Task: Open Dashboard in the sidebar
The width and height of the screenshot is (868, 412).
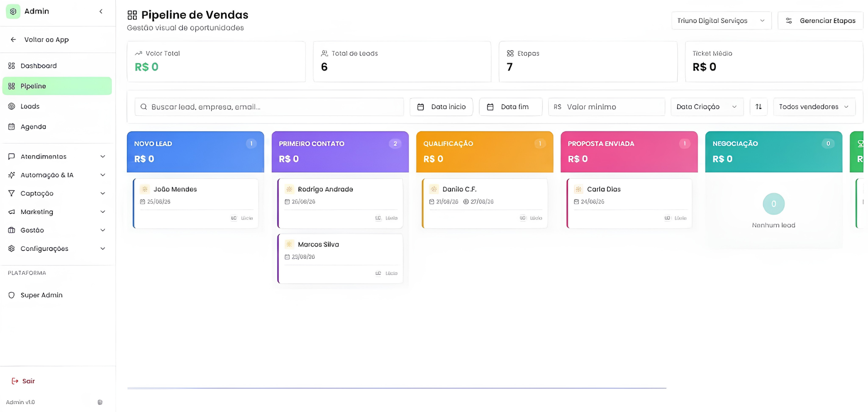Action: click(x=57, y=66)
